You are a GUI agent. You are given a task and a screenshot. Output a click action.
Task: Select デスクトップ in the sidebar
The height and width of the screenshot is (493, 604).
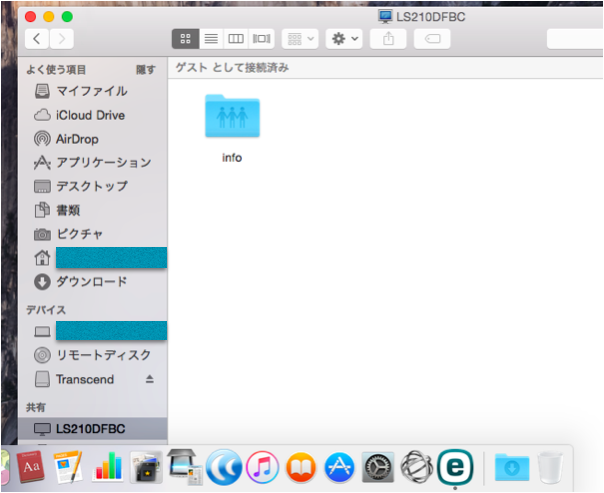92,186
